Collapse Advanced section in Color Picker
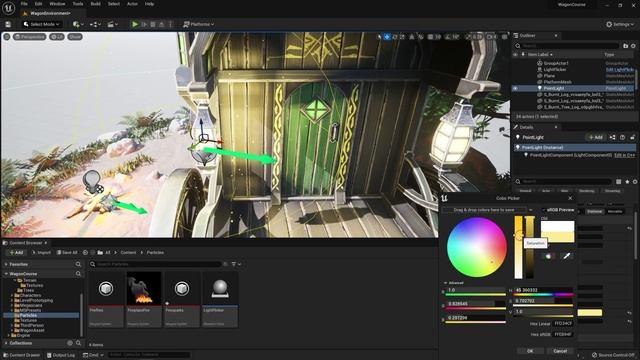The image size is (640, 360). pos(453,283)
